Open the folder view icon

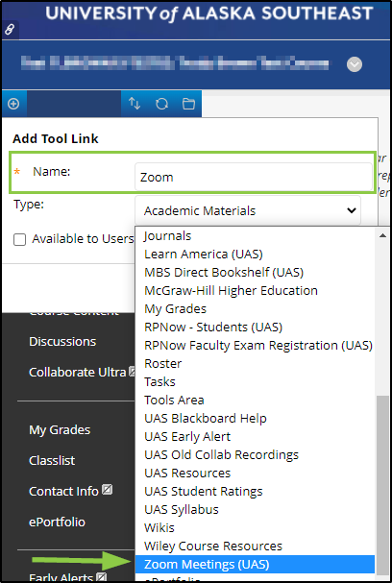point(188,104)
